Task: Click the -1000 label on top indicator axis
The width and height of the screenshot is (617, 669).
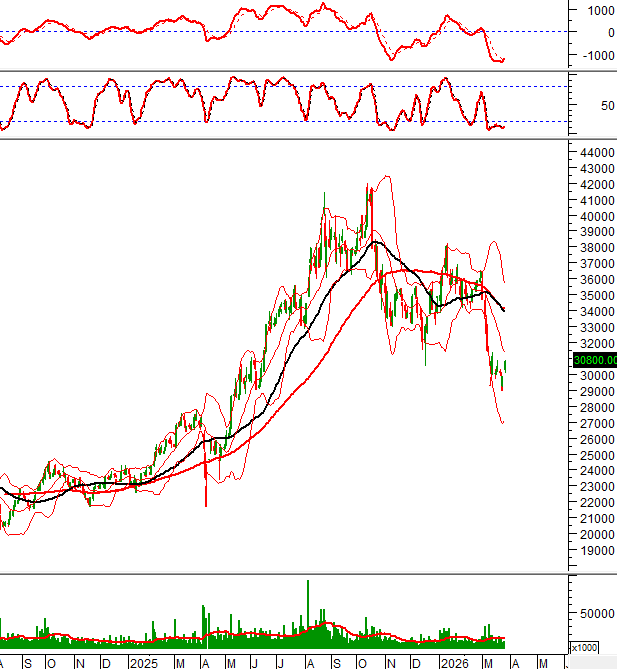Action: 591,55
